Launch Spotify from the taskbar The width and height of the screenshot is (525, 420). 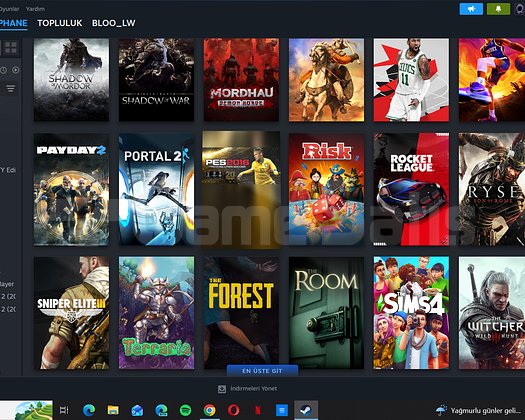[185, 410]
